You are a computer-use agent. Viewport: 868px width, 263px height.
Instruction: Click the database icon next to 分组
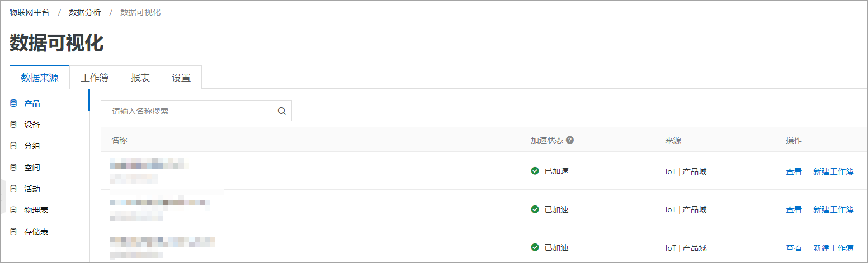(x=13, y=146)
